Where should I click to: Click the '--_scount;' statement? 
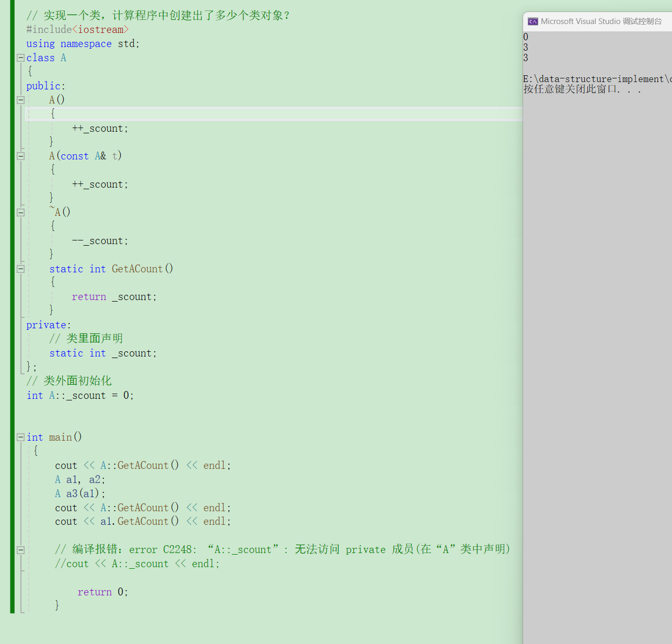coord(100,241)
